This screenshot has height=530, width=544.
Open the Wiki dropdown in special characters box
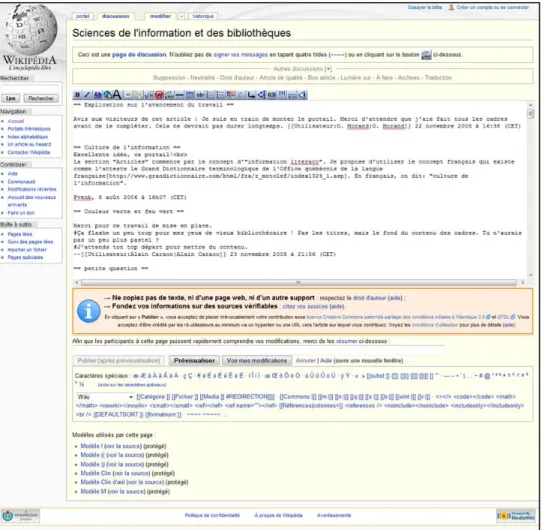point(105,396)
